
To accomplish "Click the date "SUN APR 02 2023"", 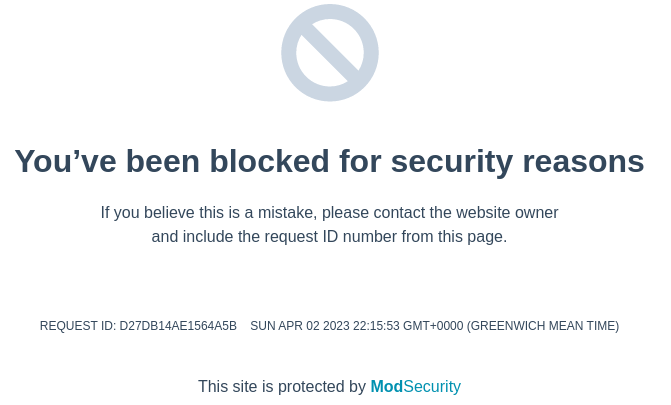I will coord(299,326).
